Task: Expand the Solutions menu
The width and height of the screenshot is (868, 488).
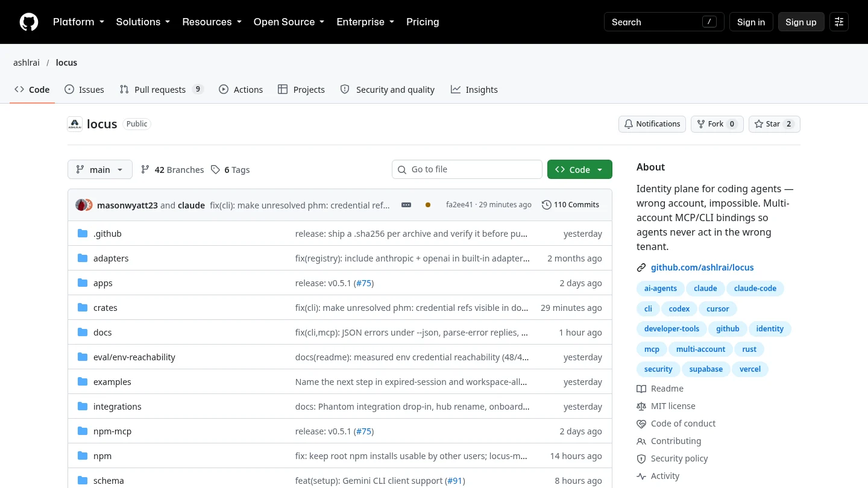Action: (143, 22)
